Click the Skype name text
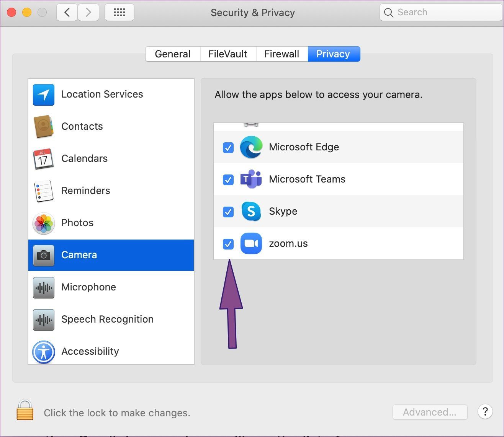Screen dimensions: 504x437 [283, 211]
